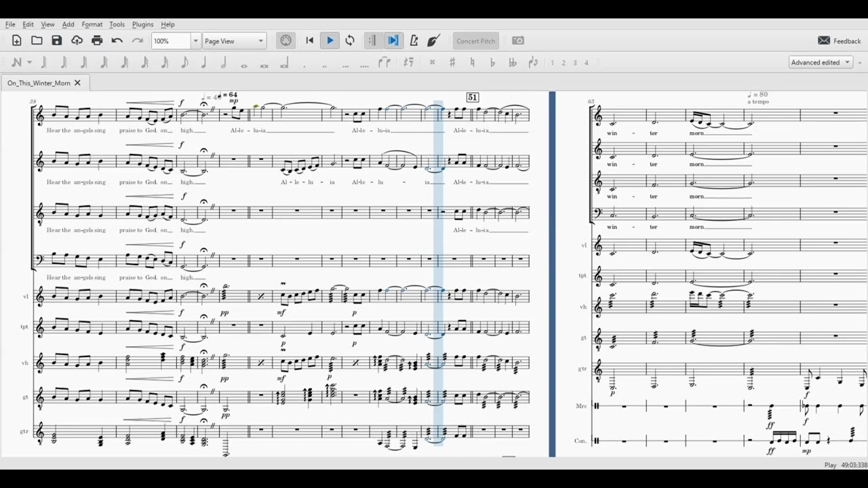Viewport: 868px width, 488px height.
Task: Toggle note input mode N icon
Action: (16, 62)
